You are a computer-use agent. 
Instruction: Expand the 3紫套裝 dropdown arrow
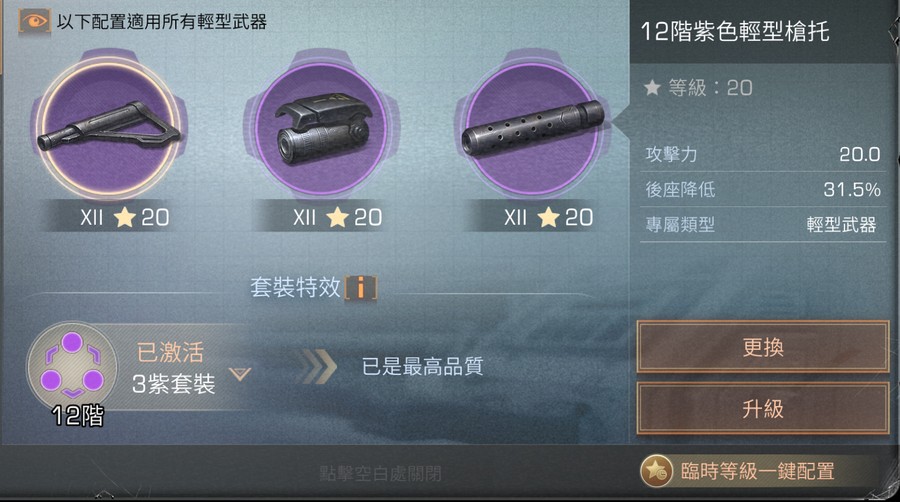(239, 375)
